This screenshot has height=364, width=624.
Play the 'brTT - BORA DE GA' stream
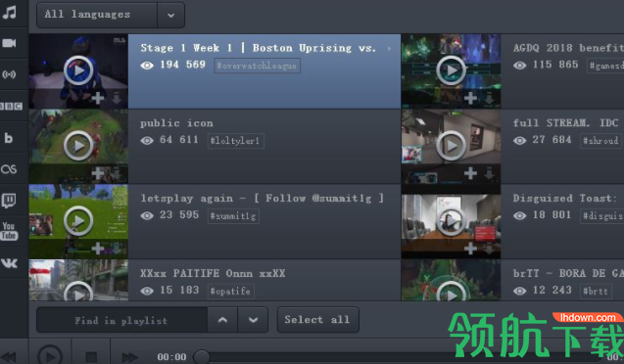[451, 292]
